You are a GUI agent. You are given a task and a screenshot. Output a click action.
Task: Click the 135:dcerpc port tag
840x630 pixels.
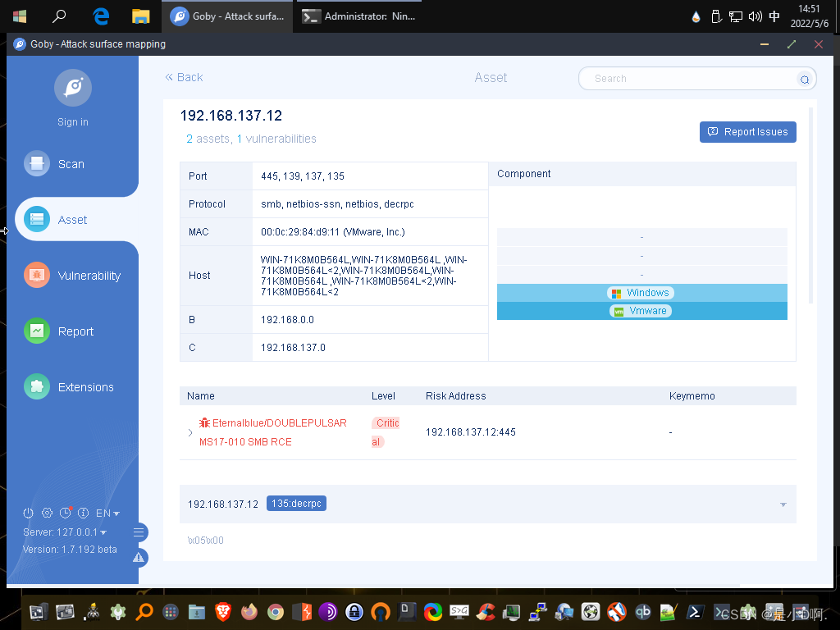pyautogui.click(x=296, y=504)
